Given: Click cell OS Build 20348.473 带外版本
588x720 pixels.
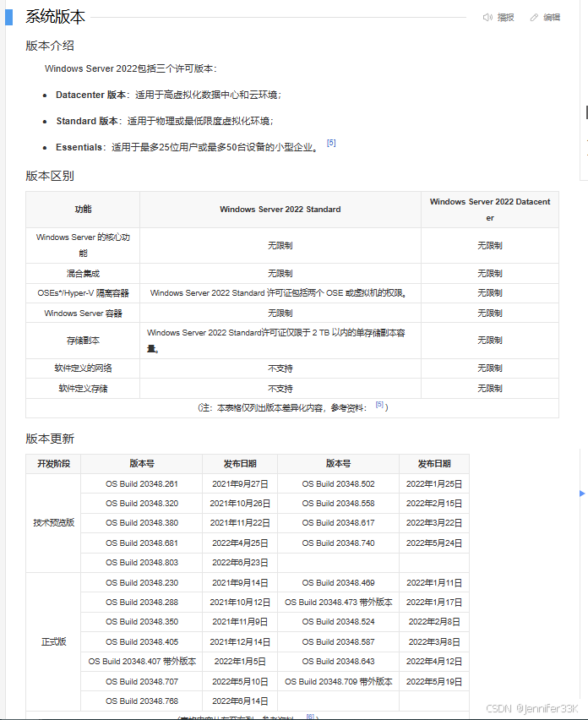Looking at the screenshot, I should (338, 602).
